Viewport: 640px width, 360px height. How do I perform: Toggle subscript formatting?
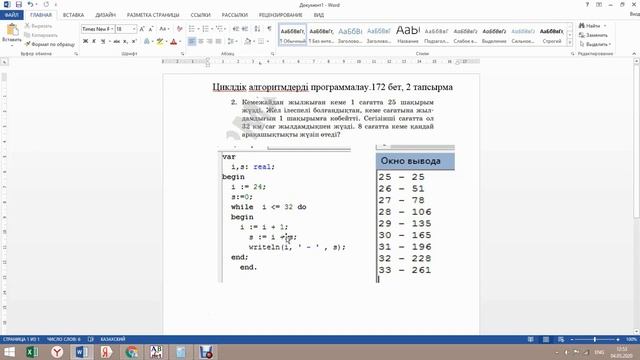pyautogui.click(x=125, y=41)
